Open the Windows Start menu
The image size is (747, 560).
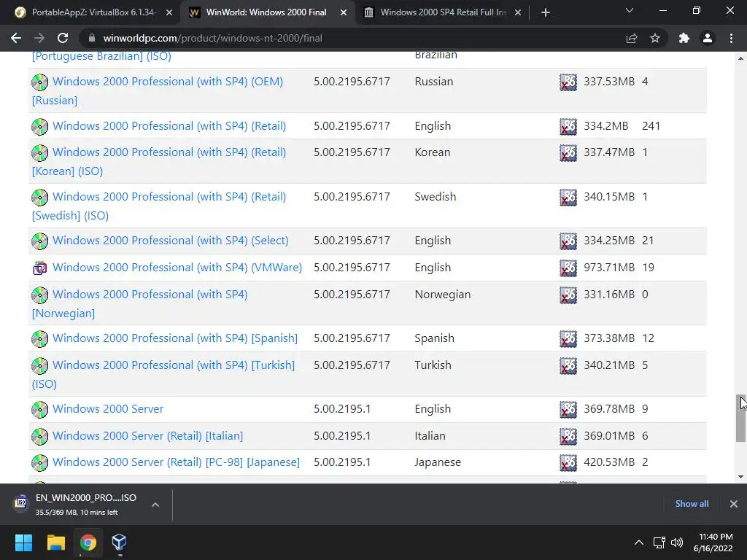(23, 542)
